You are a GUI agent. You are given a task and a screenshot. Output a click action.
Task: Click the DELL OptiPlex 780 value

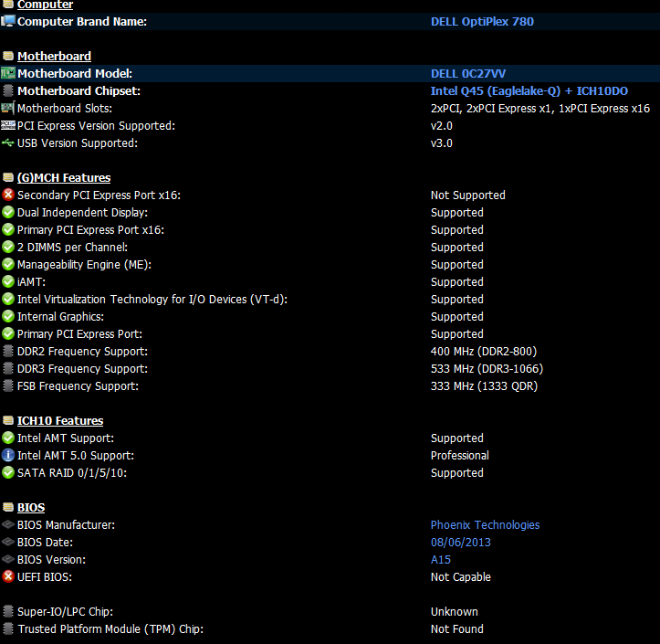482,22
